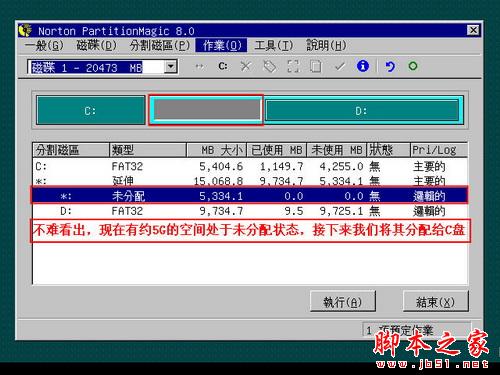Click the Pri/Log column header
The height and width of the screenshot is (375, 500).
[439, 150]
